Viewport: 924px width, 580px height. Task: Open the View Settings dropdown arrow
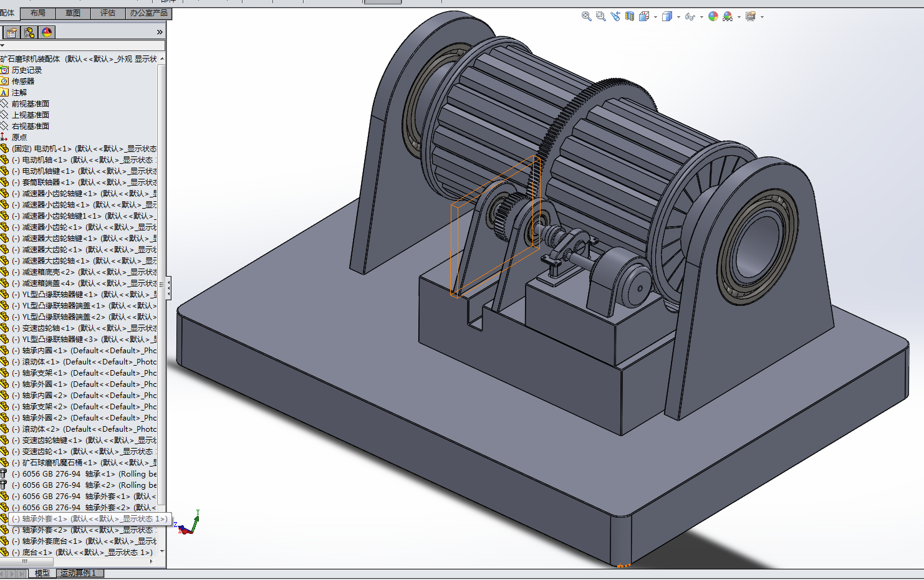pyautogui.click(x=762, y=17)
